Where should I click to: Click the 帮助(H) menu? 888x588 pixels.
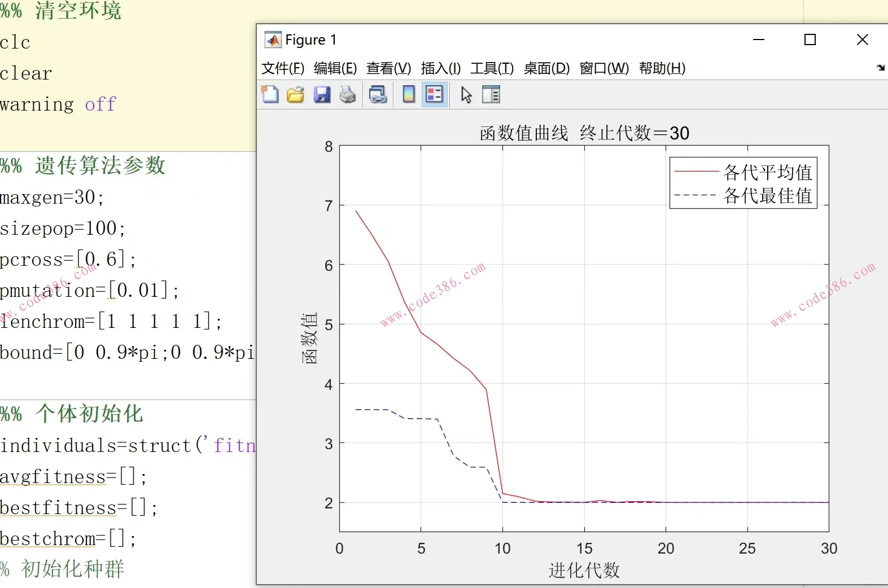click(662, 68)
